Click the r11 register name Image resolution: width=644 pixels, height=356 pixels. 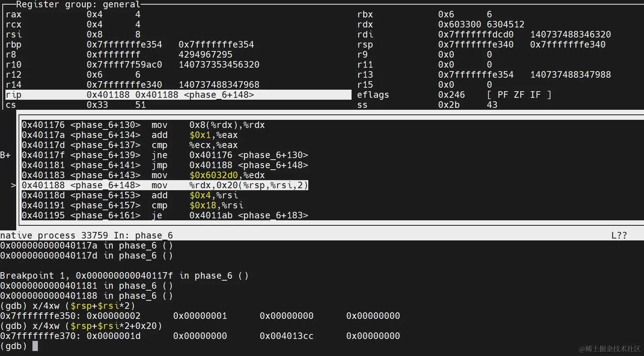[365, 65]
